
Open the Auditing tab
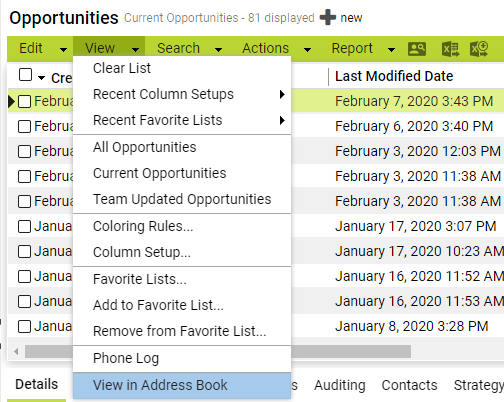click(340, 385)
